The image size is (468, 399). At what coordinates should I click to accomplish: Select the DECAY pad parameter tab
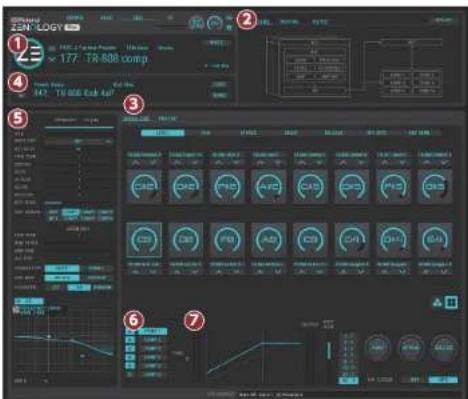pos(291,133)
